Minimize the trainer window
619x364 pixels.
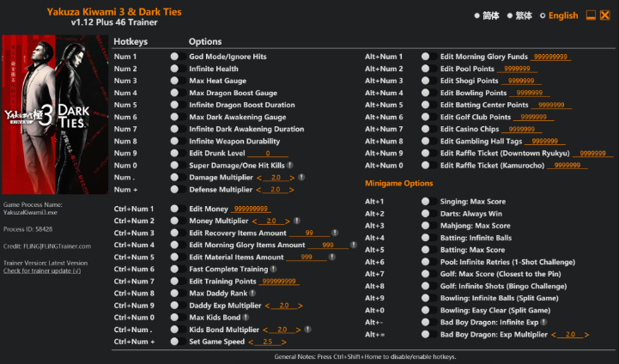(591, 15)
